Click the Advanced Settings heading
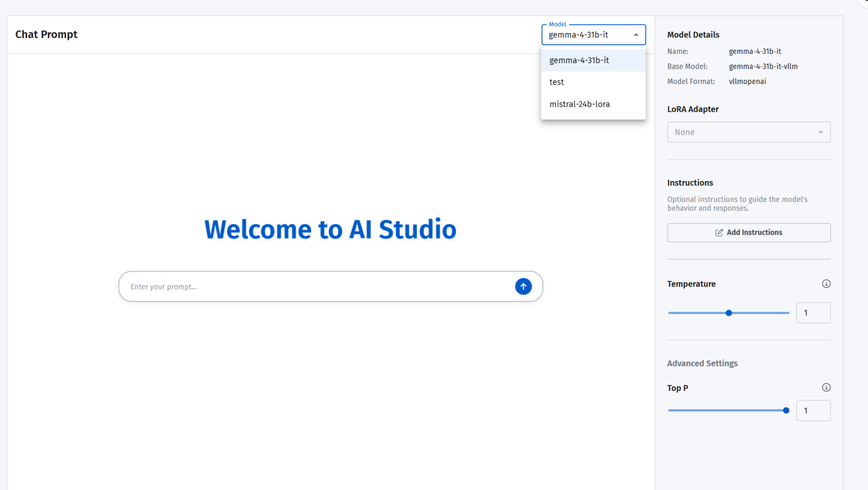868x490 pixels. tap(702, 363)
